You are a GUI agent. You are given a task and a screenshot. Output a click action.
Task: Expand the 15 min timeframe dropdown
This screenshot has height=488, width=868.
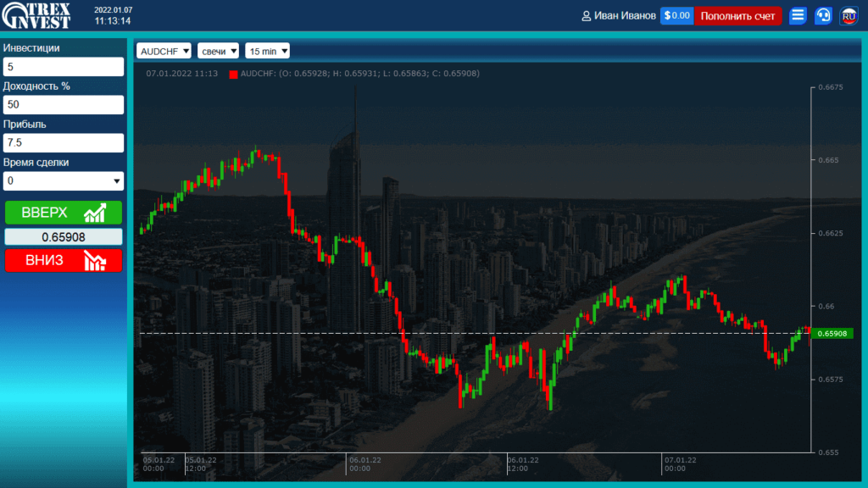pos(267,51)
